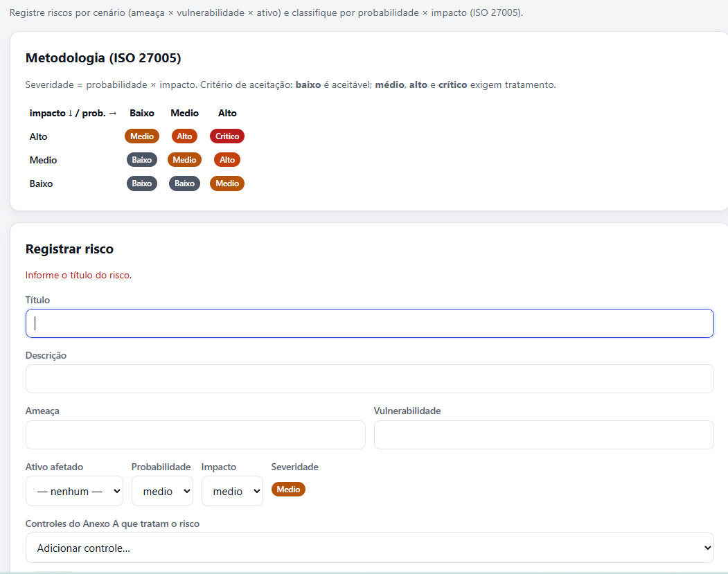Click the 'Controles do Anexo A que tratam o risco' label

pos(112,524)
